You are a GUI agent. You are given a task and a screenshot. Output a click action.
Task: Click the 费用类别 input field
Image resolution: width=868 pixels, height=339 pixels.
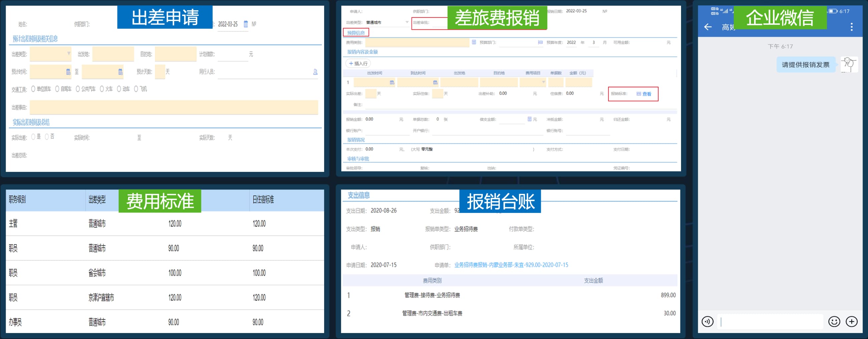417,42
